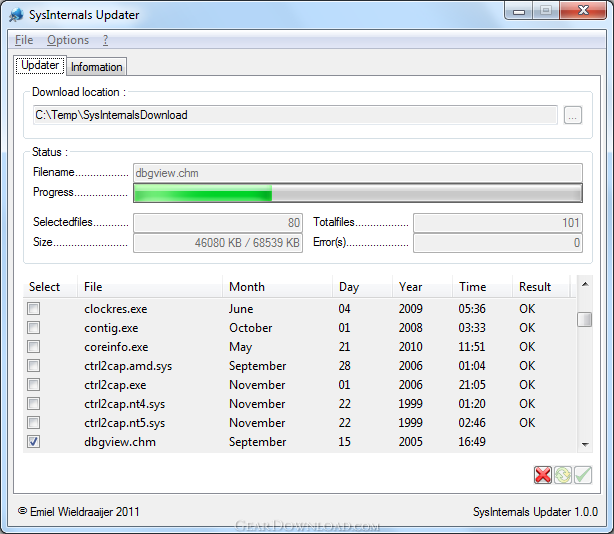Select the ctrl2cap.amd.sys file name
The image size is (614, 534).
click(128, 366)
